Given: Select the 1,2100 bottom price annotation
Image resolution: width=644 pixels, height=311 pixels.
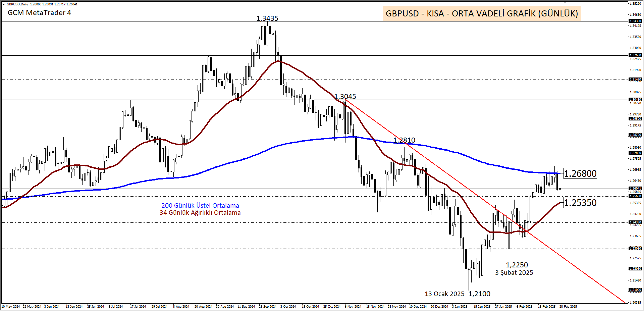Looking at the screenshot, I should click(479, 294).
